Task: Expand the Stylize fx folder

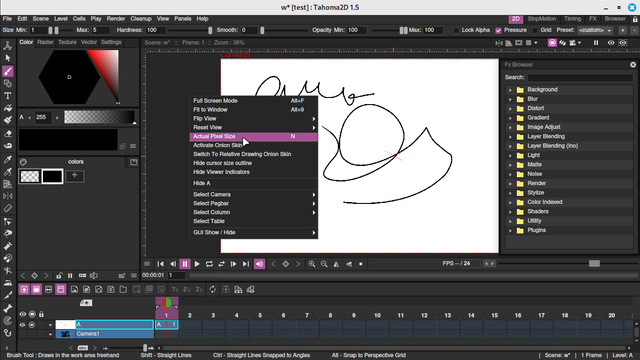Action: click(x=510, y=193)
